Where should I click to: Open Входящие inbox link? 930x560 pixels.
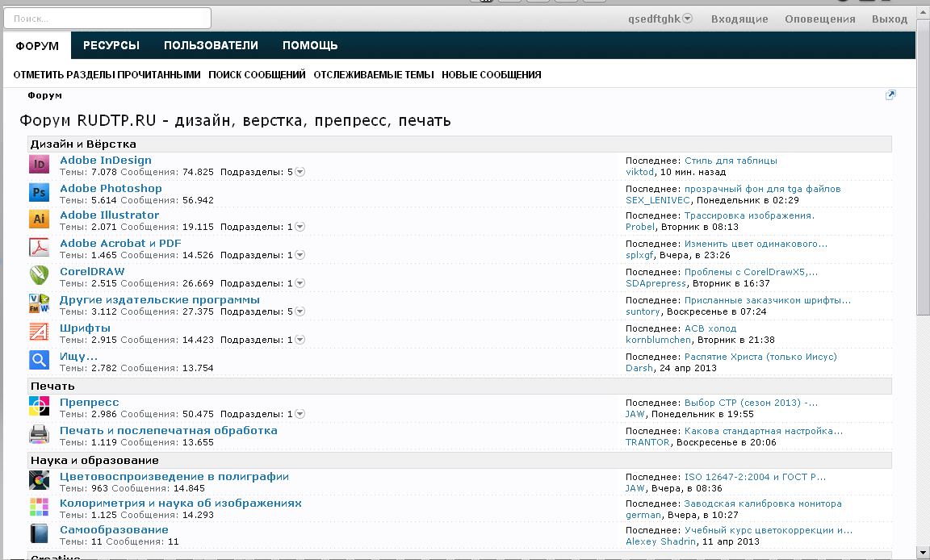click(x=739, y=19)
